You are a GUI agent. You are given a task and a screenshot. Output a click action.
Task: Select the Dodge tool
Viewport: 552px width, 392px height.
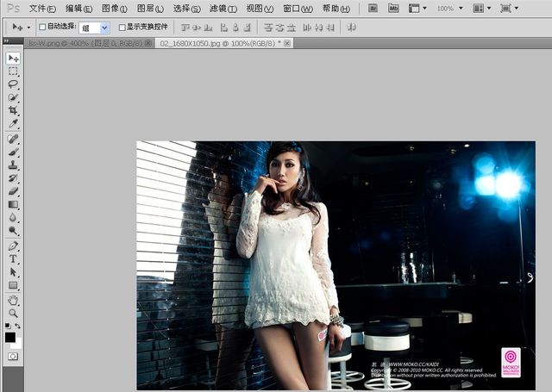click(14, 231)
